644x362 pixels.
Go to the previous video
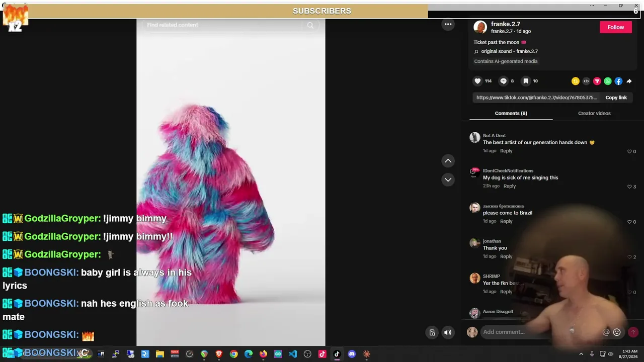click(x=448, y=161)
